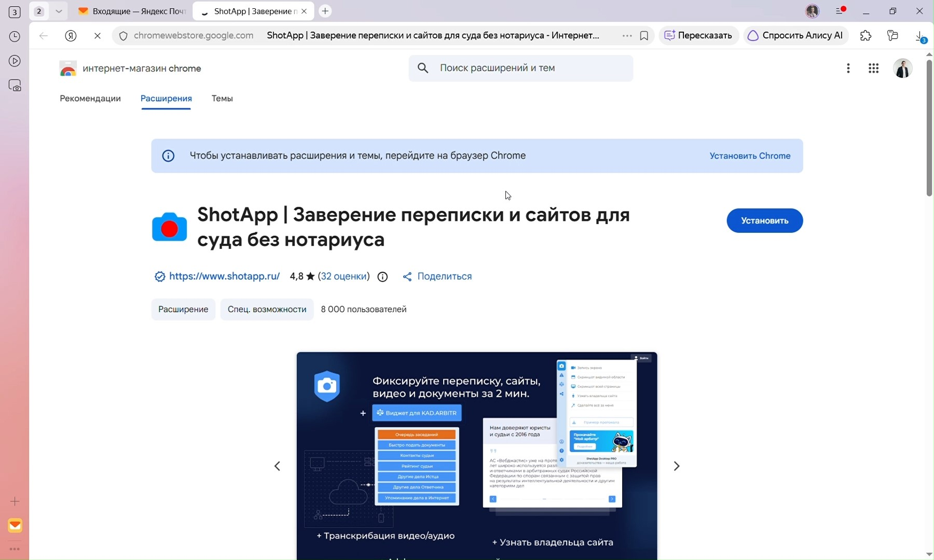934x560 pixels.
Task: Open the Web Store vertical three-dots menu
Action: 849,69
